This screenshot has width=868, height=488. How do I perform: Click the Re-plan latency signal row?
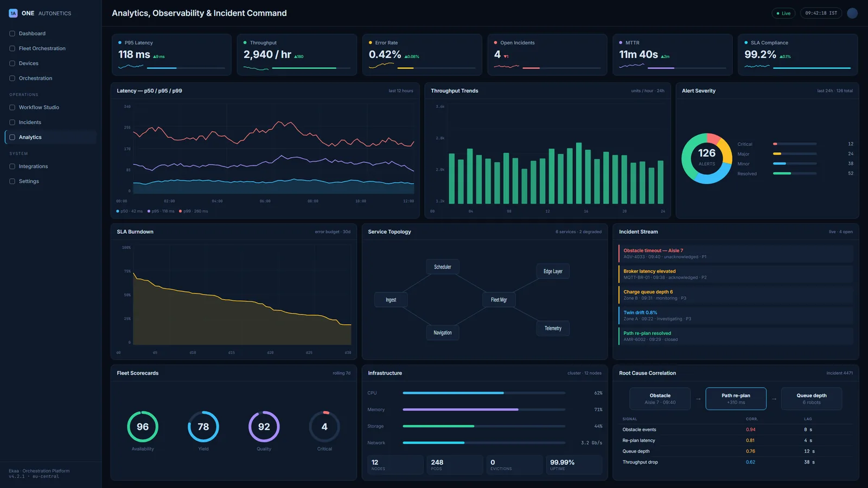pos(736,440)
